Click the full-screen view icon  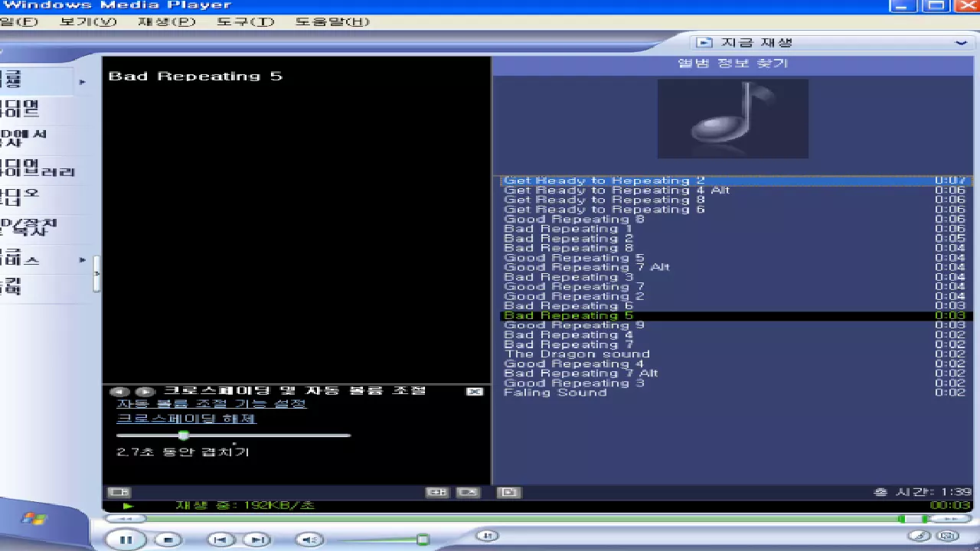coord(437,492)
